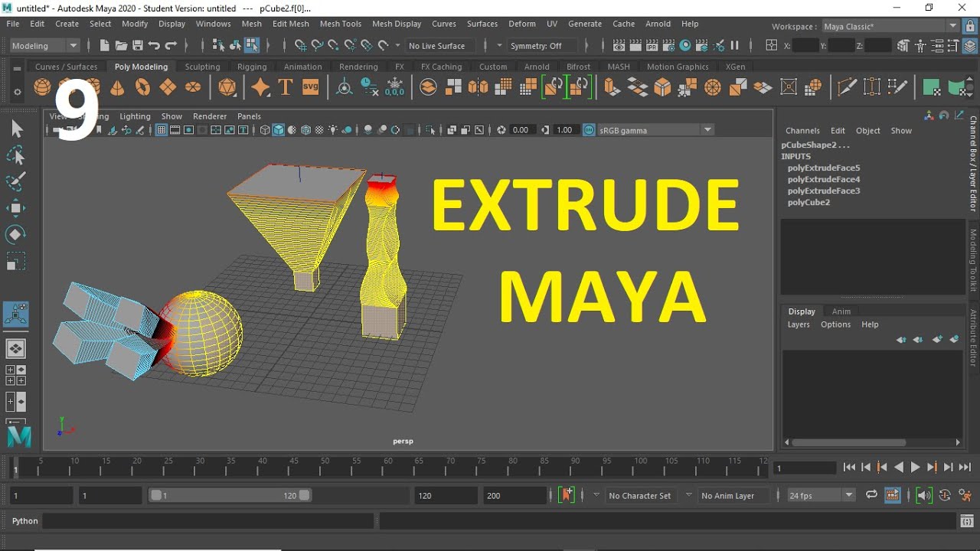Start an IPR render with the IPR icon
This screenshot has width=980, height=551.
point(652,46)
